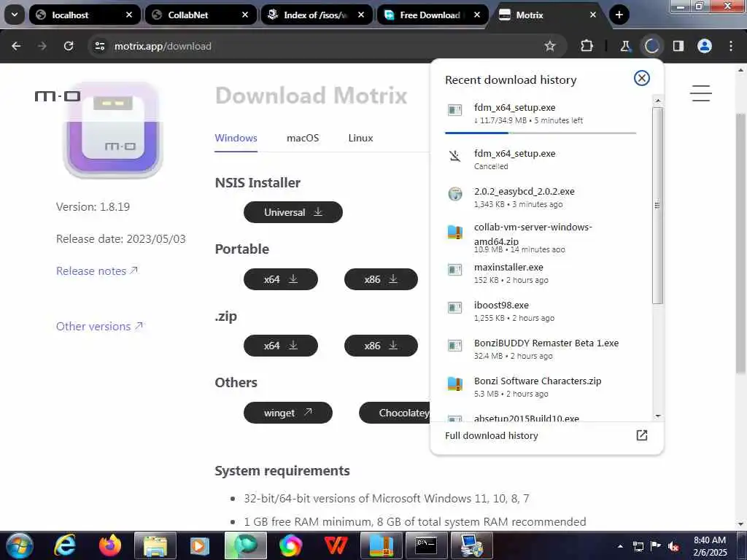This screenshot has width=747, height=560.
Task: Close the CollabNet tab
Action: 245,15
